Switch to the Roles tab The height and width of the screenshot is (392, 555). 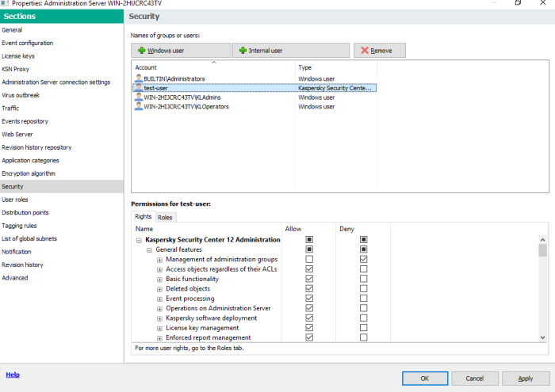[165, 217]
